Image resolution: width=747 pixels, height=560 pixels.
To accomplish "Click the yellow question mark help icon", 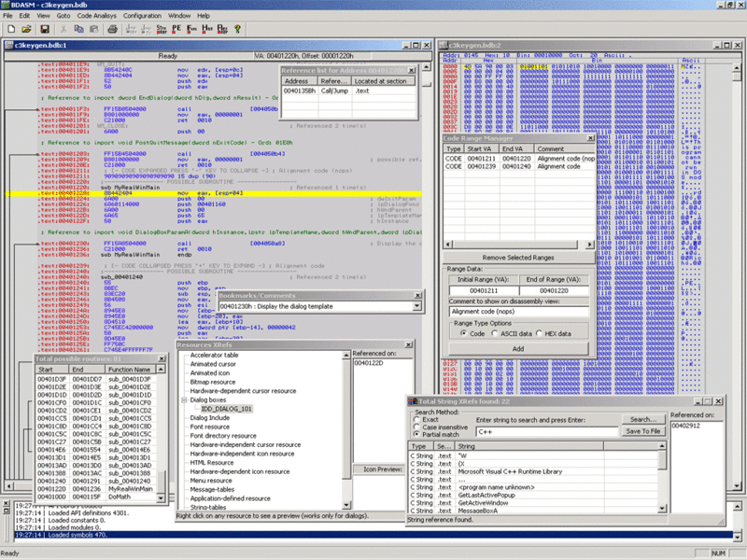I will pyautogui.click(x=237, y=29).
